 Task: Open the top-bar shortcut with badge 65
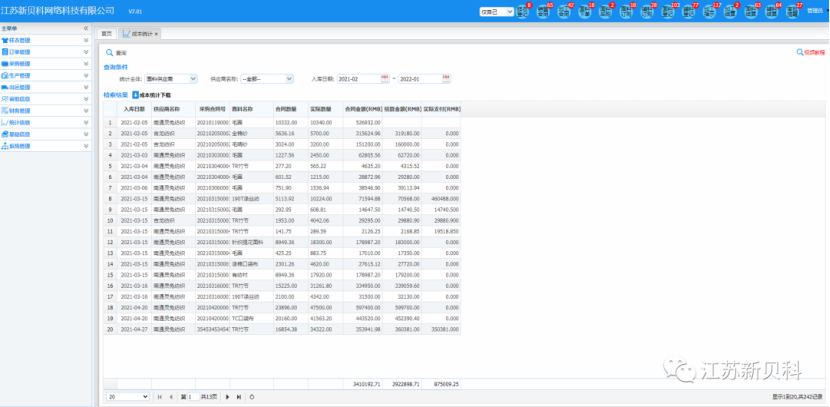coord(543,12)
